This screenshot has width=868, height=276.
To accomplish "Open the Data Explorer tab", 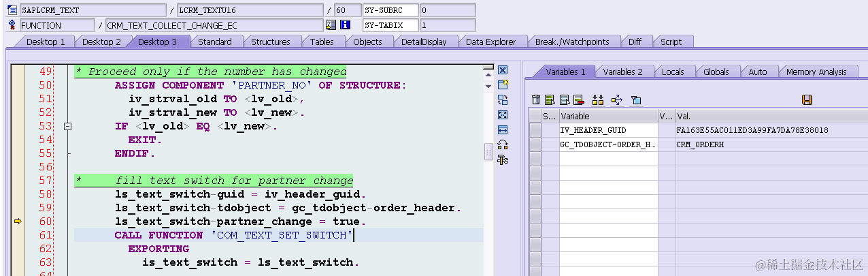I will pyautogui.click(x=490, y=42).
